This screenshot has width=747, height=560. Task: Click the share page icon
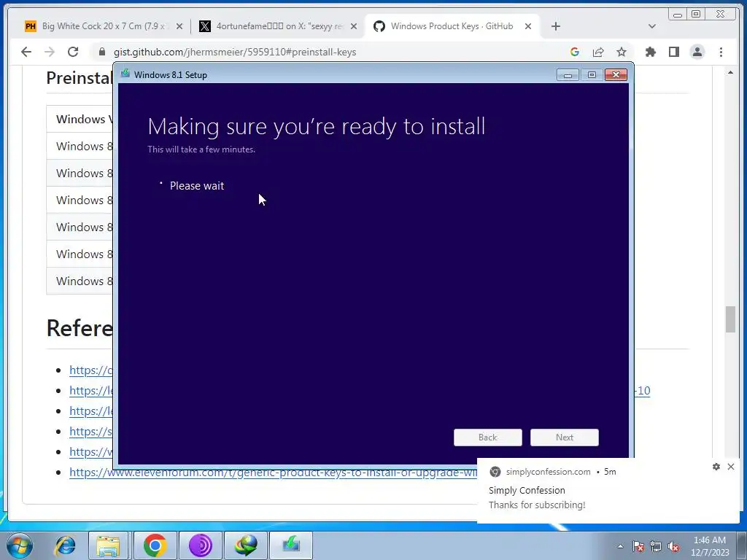tap(598, 52)
